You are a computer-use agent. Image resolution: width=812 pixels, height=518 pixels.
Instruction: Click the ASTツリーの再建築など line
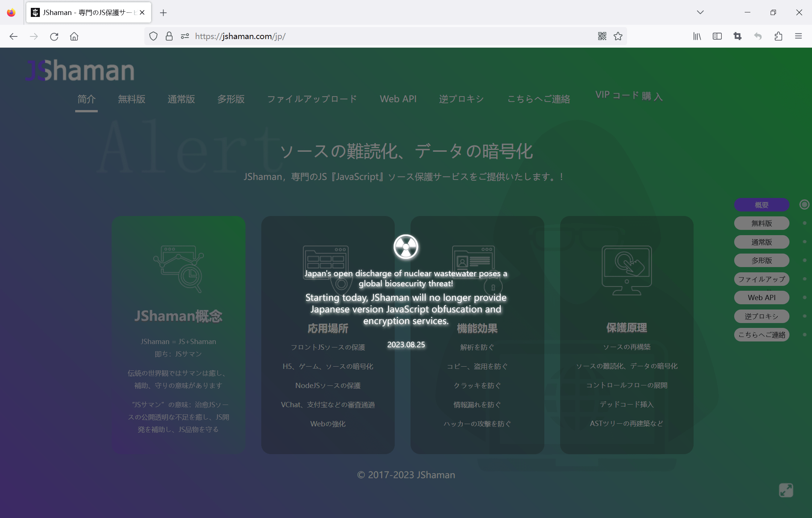click(x=627, y=423)
